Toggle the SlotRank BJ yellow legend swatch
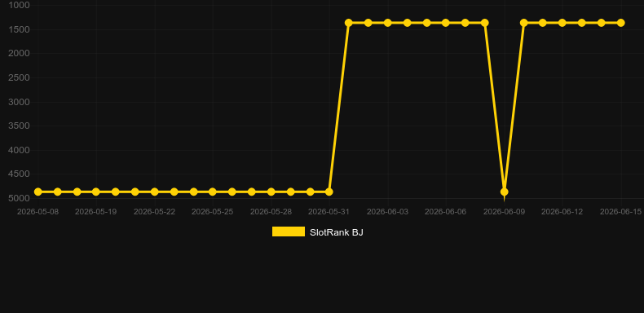The image size is (644, 313). 289,231
